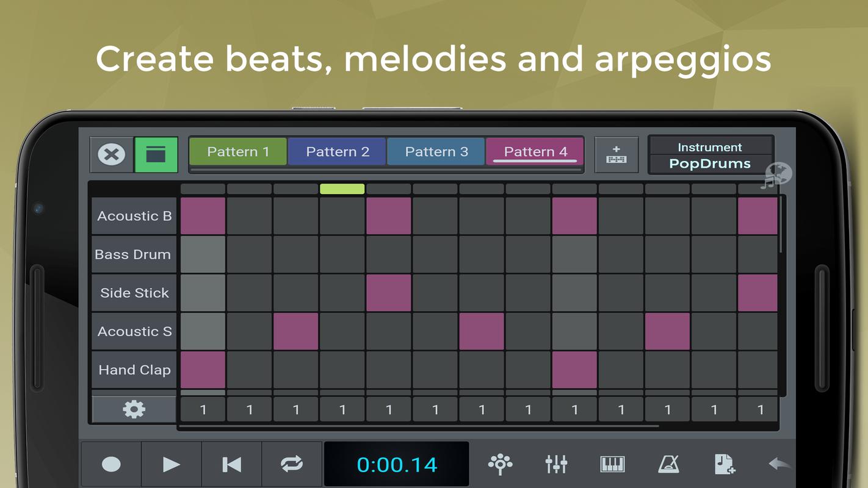Disable Side Stick fifth step purple cell

(389, 293)
